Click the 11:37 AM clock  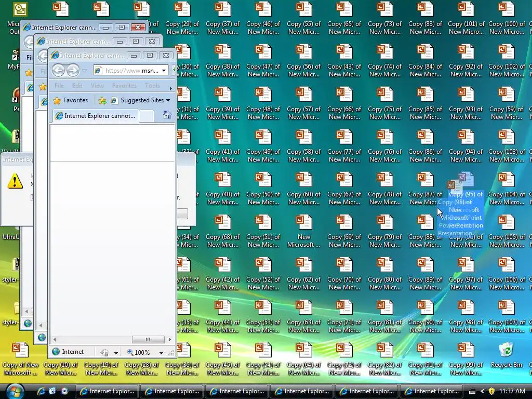[x=512, y=391]
